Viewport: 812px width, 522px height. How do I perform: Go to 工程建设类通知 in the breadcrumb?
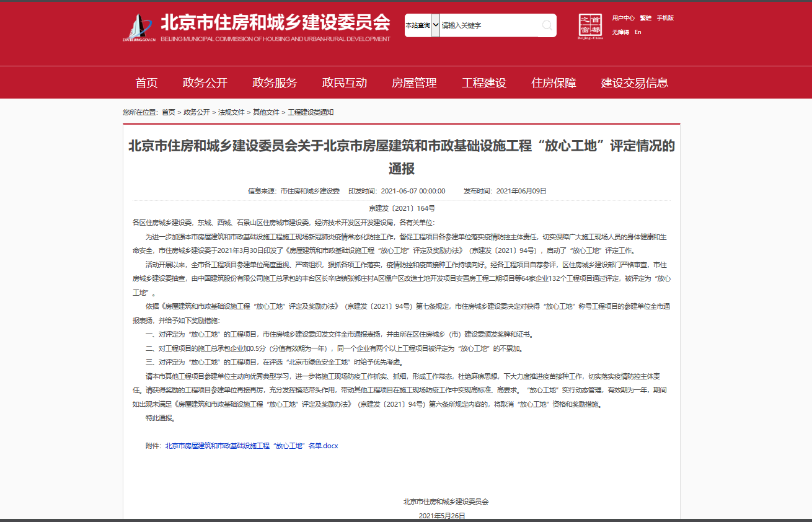point(311,112)
